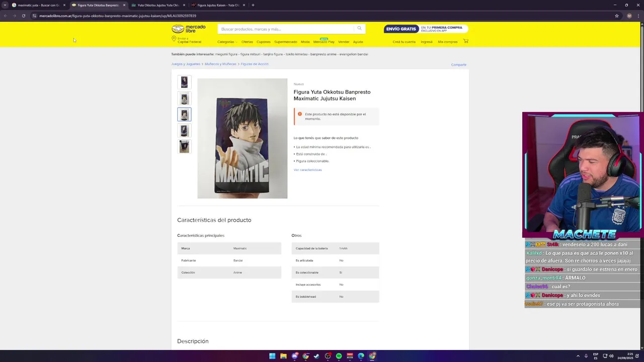Select the fourth product thumbnail

(x=184, y=131)
